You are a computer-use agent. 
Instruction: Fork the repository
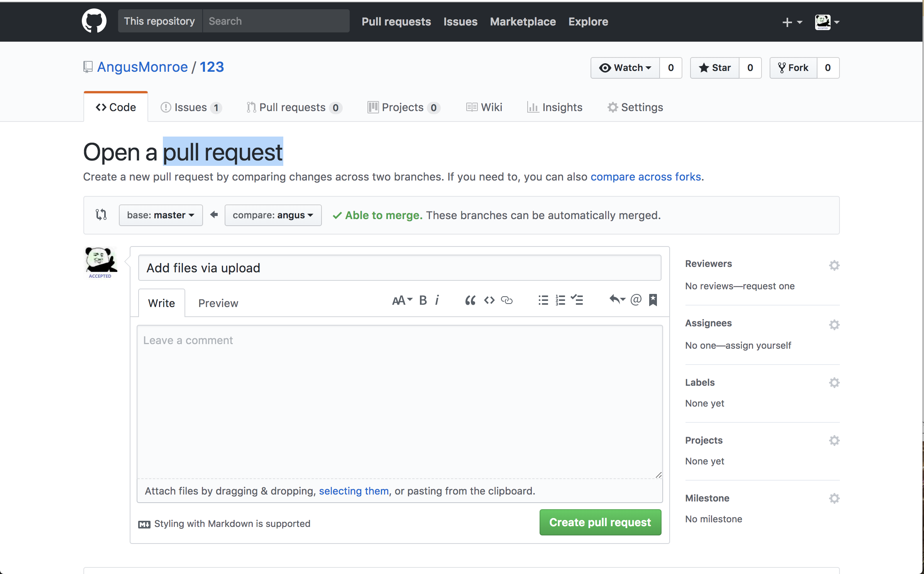(793, 68)
